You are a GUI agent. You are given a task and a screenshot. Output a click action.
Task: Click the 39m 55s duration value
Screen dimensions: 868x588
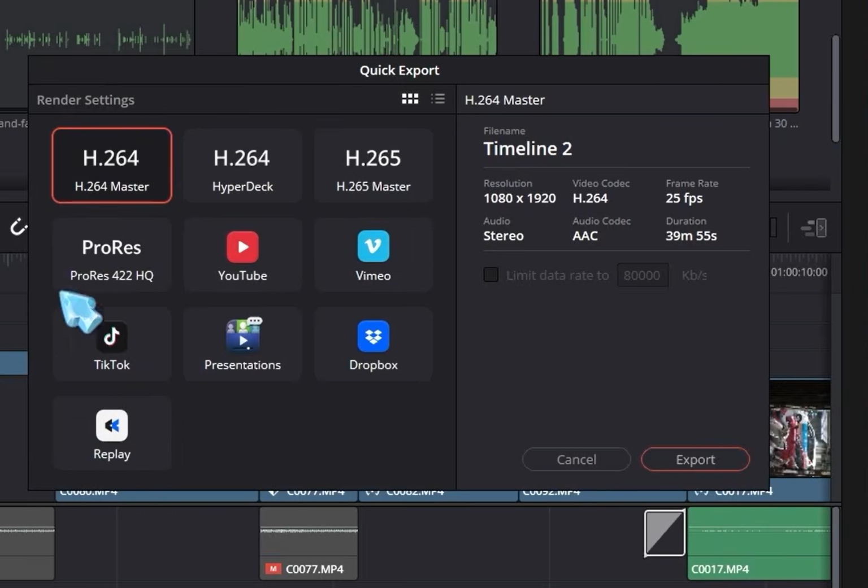pos(691,236)
